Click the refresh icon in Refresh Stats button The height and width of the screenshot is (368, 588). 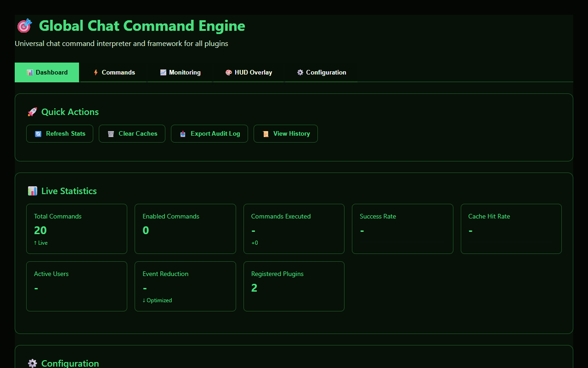coord(38,134)
